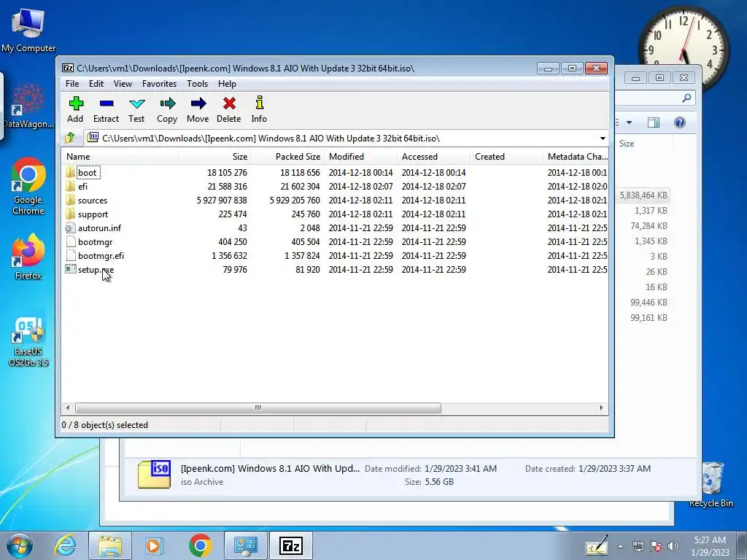Click the Move toolbar icon

[x=198, y=104]
